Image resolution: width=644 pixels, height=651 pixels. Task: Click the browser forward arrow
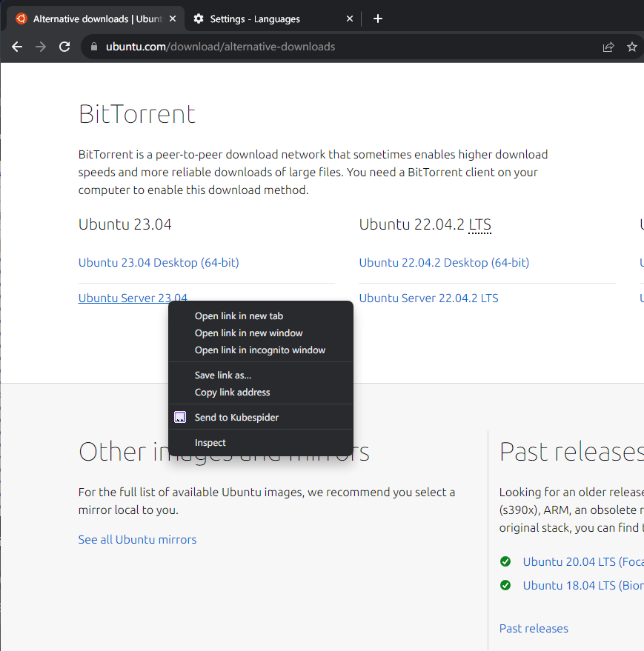click(41, 47)
